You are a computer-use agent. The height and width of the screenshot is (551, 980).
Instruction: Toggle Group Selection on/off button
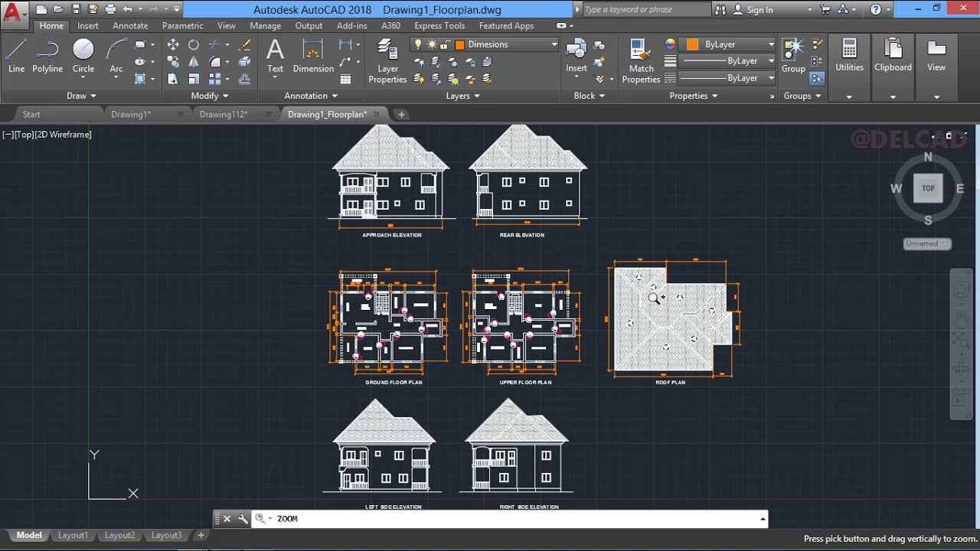[817, 78]
